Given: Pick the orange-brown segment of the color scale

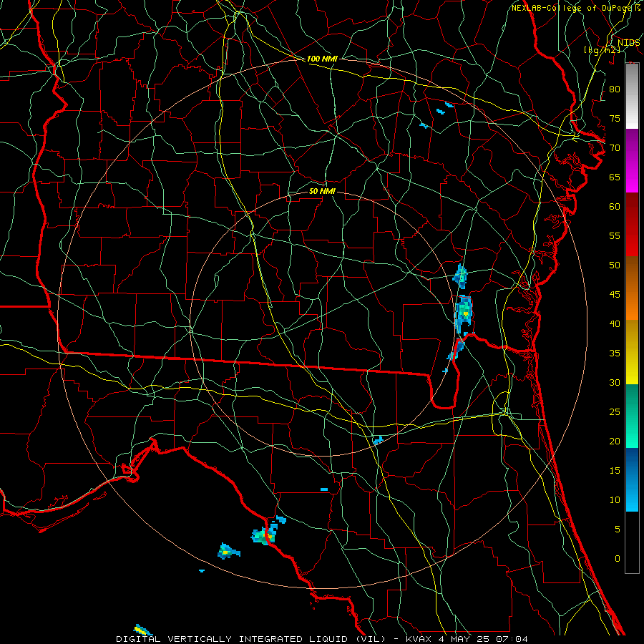Looking at the screenshot, I should tap(632, 288).
